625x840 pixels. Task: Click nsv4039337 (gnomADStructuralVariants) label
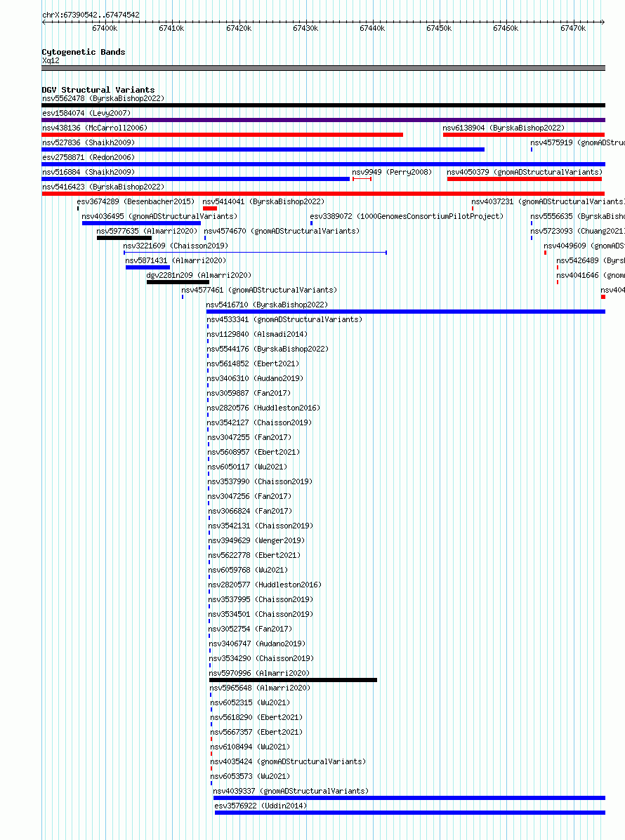coord(291,791)
